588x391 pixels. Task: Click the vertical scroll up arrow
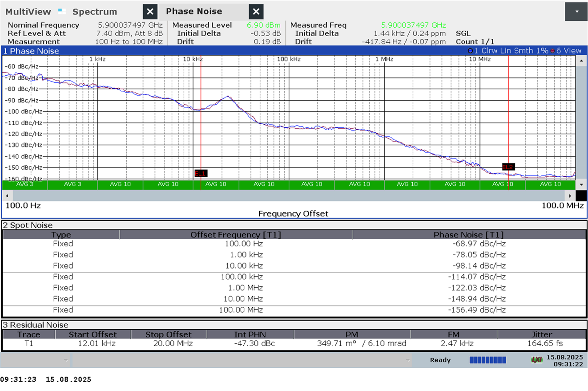(581, 61)
